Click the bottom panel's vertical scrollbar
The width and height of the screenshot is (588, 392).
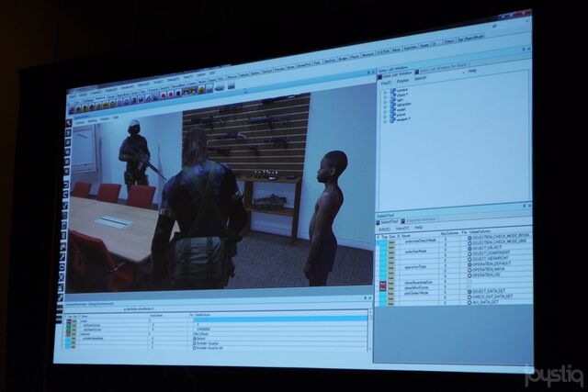370,330
